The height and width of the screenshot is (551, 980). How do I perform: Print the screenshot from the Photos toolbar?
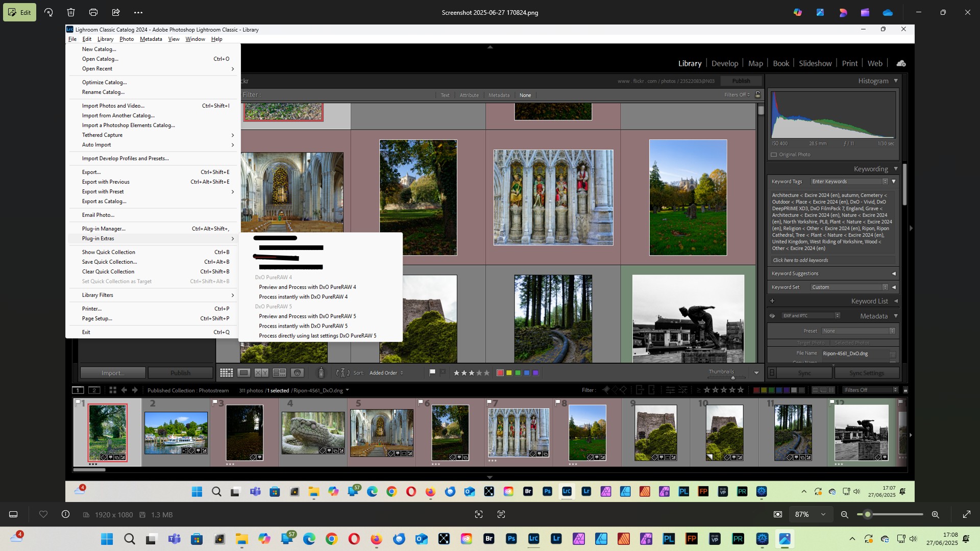[x=93, y=12]
